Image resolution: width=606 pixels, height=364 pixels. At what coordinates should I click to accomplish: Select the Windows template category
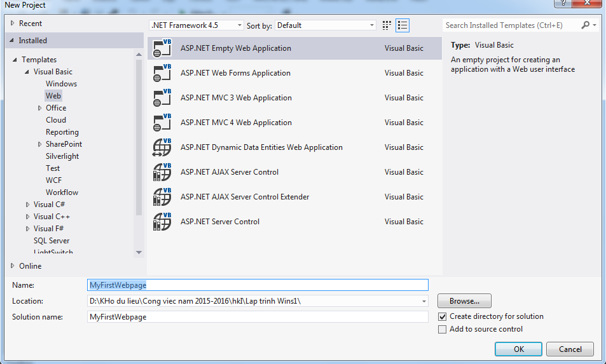pyautogui.click(x=61, y=84)
